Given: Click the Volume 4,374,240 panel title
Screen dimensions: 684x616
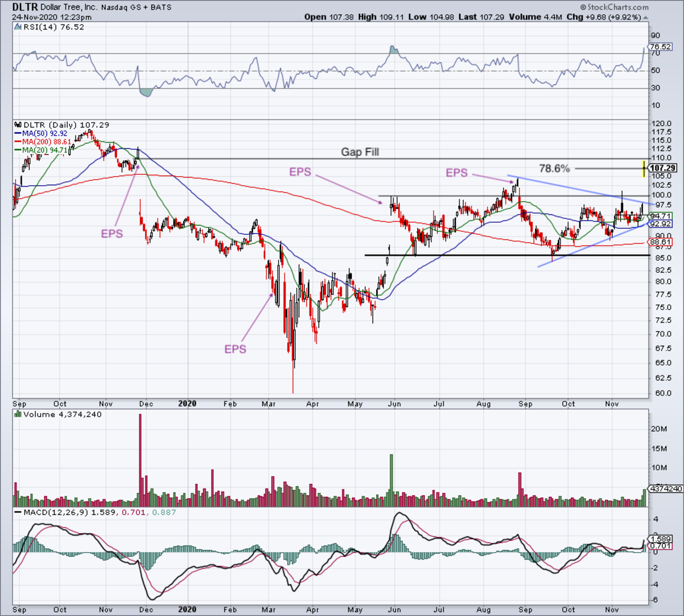Looking at the screenshot, I should 63,414.
